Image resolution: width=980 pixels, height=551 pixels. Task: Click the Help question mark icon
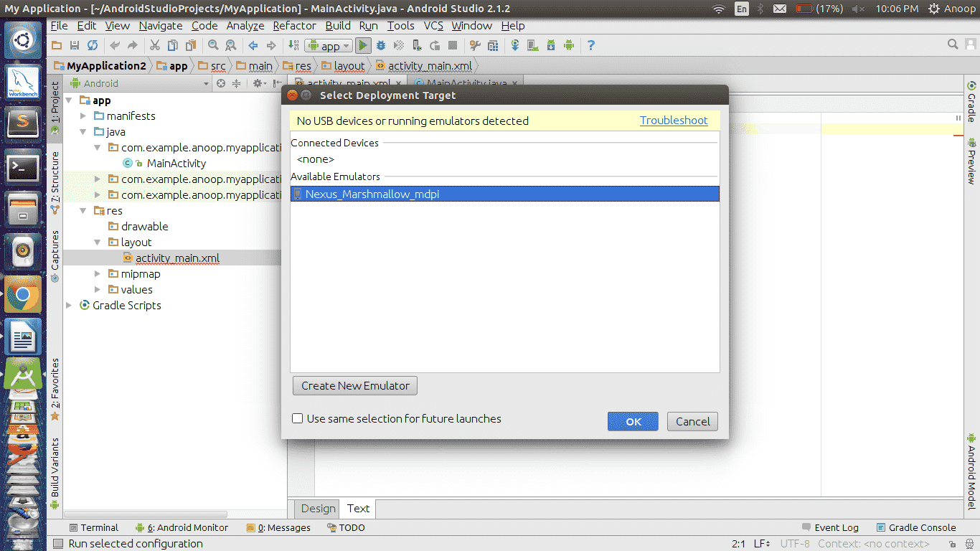(x=591, y=45)
